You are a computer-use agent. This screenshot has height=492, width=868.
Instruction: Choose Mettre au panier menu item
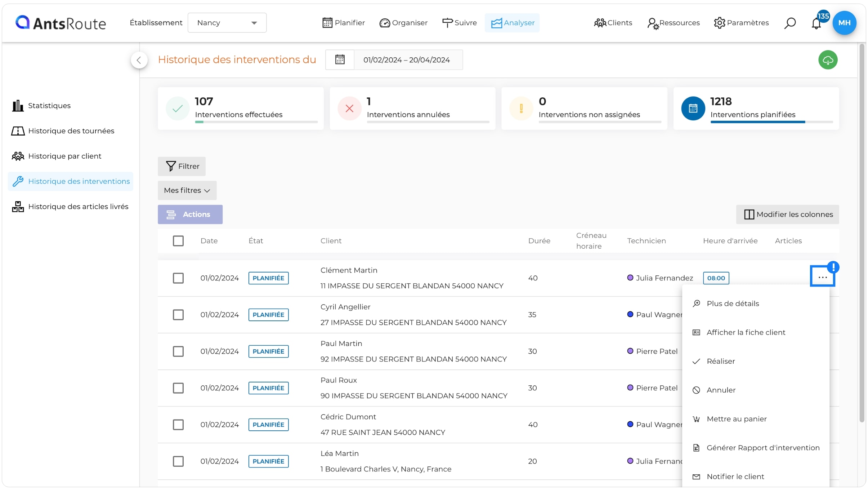pyautogui.click(x=756, y=419)
